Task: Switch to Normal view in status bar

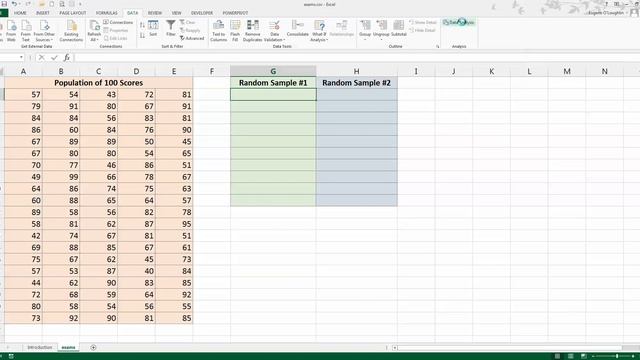Action: [x=558, y=356]
